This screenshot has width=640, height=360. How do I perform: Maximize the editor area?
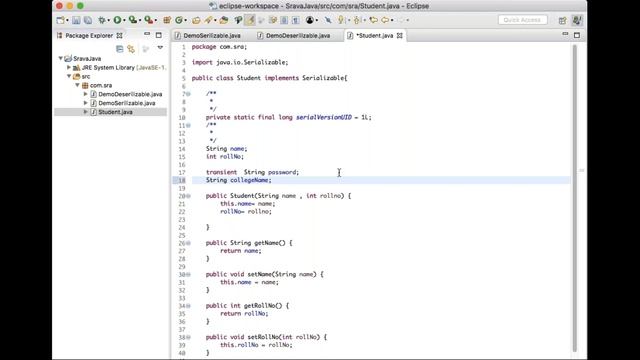(x=577, y=35)
